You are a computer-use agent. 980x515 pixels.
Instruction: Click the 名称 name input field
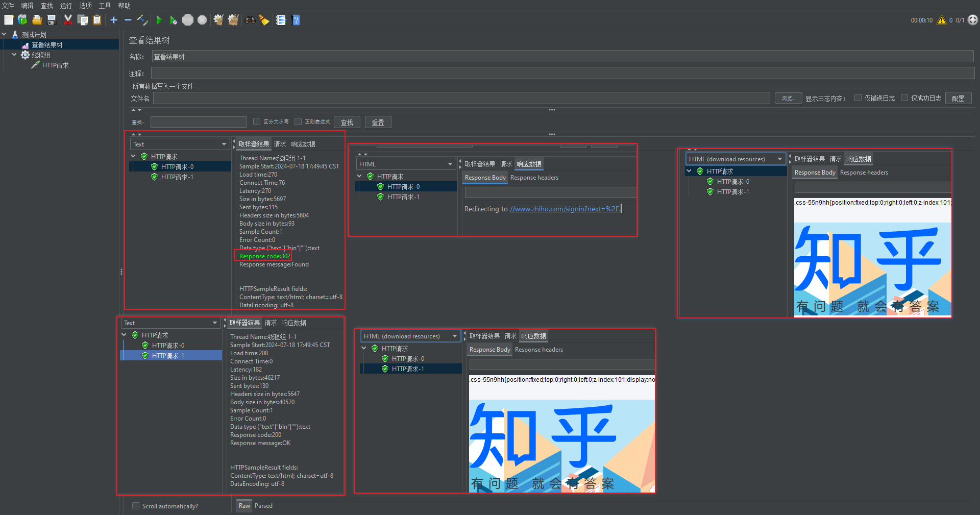click(562, 56)
